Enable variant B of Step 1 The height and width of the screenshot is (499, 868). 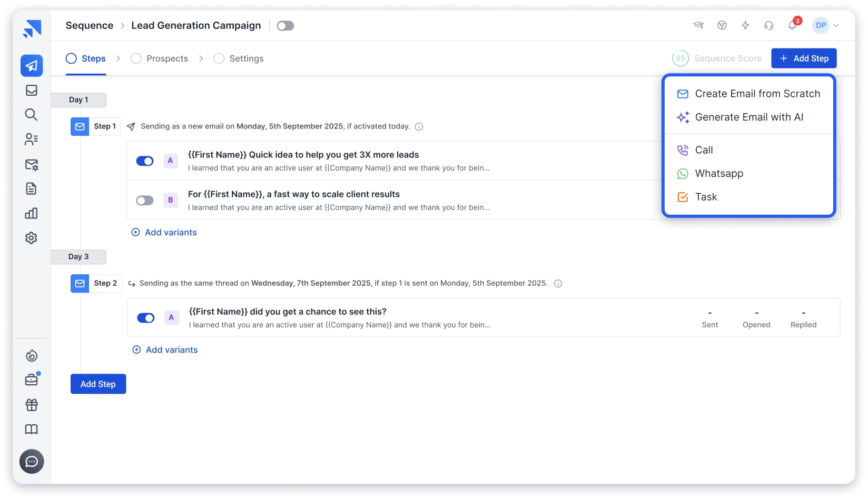[145, 201]
